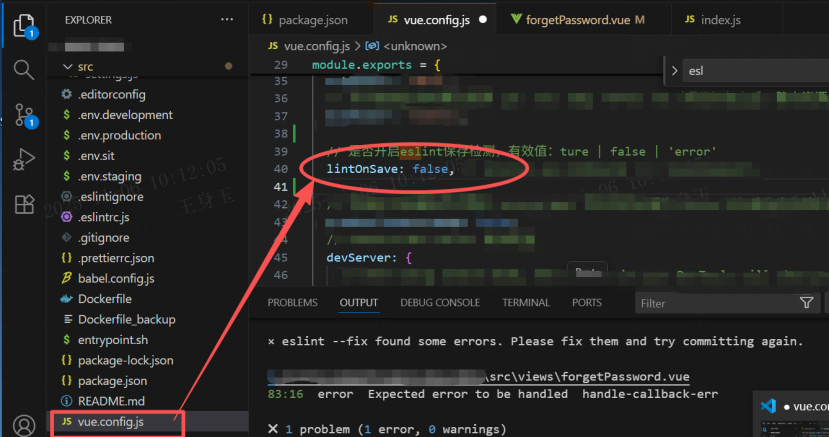Viewport: 829px width, 437px height.
Task: Click vue.config.js breadcrumb
Action: [317, 47]
